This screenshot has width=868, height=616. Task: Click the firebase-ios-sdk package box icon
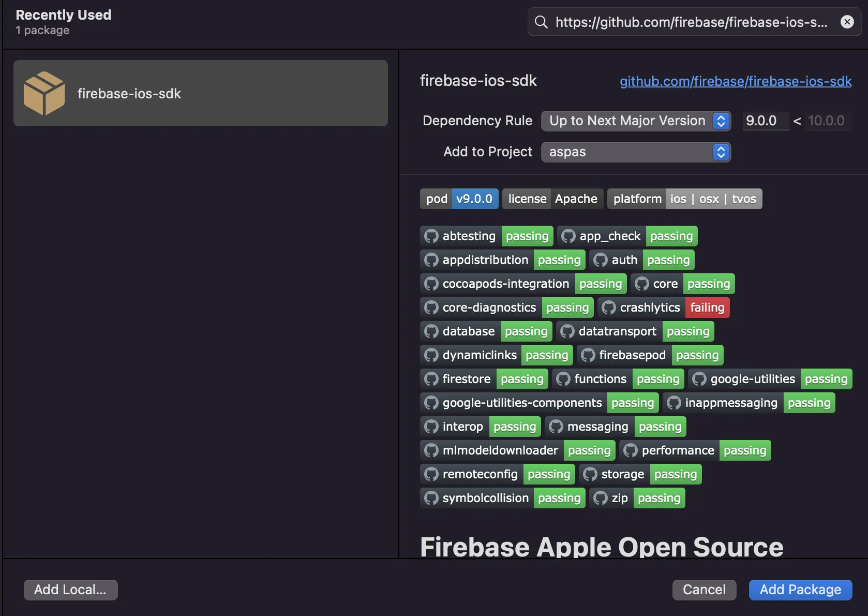click(x=44, y=93)
